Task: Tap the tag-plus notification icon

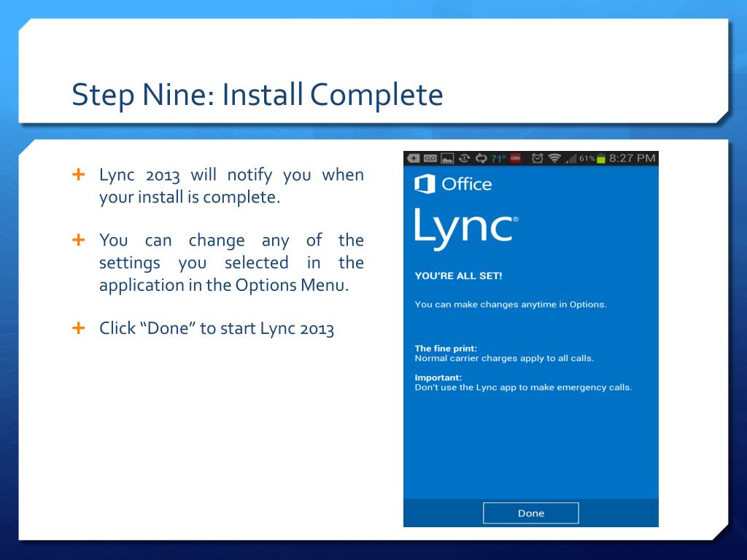Action: (x=414, y=158)
